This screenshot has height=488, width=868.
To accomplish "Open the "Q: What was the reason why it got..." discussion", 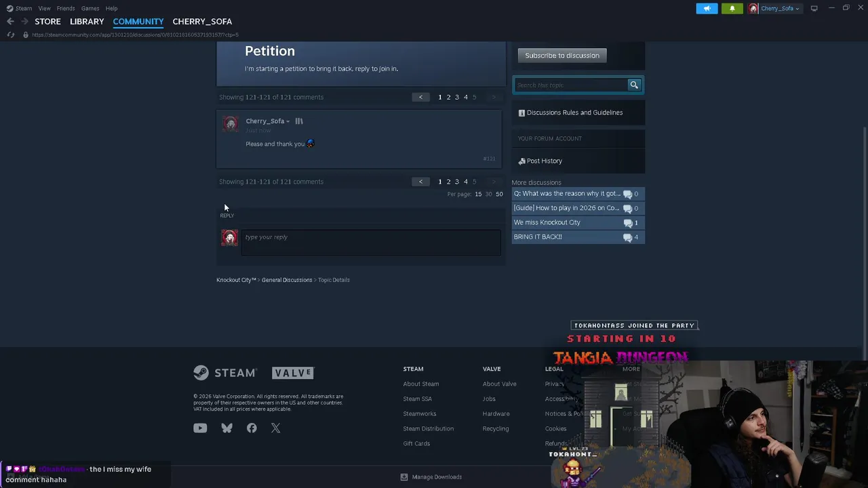I will (578, 194).
